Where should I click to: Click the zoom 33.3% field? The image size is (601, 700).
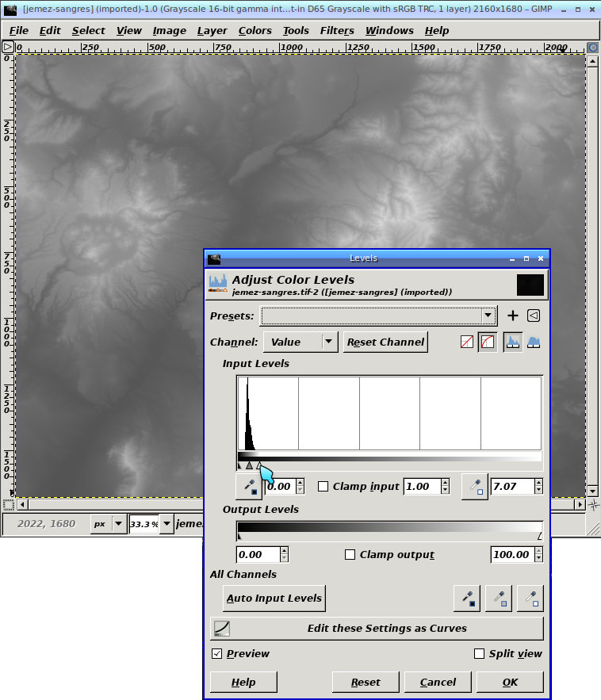click(144, 524)
